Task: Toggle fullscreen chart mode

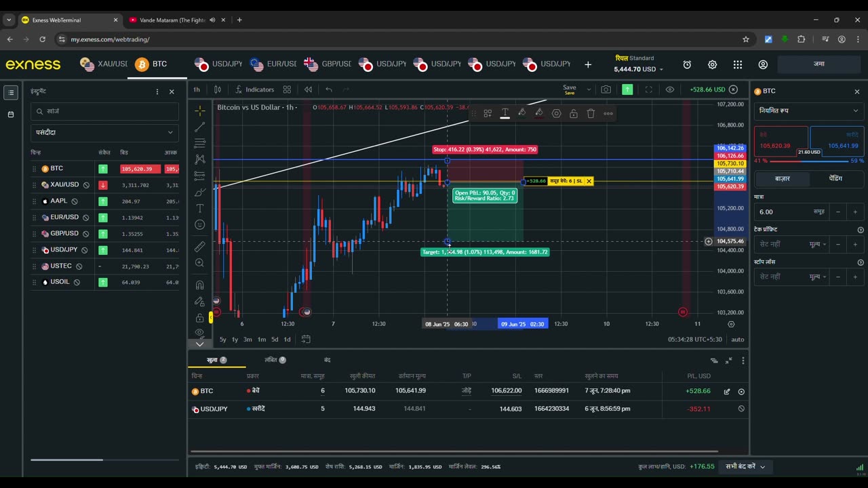Action: tap(648, 89)
